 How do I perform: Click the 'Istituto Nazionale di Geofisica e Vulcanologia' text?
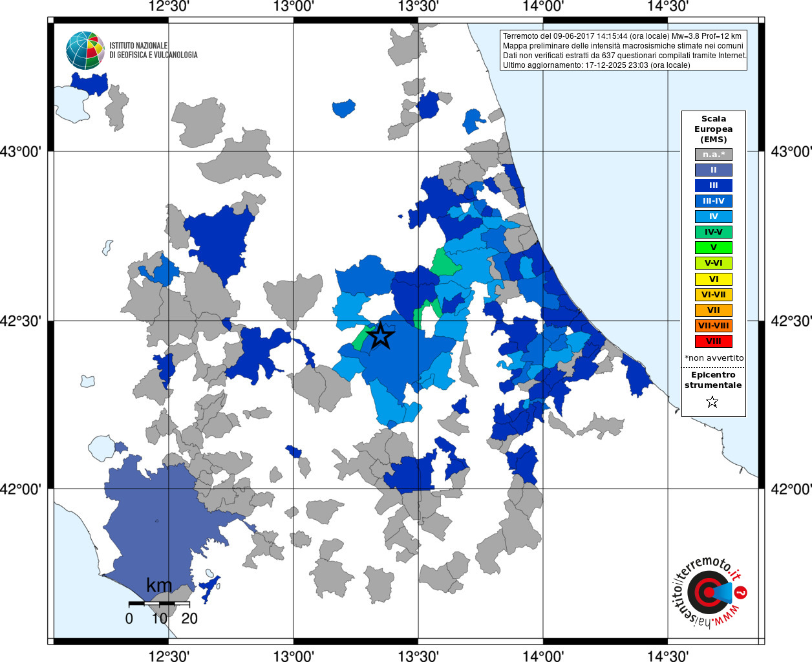click(x=153, y=50)
